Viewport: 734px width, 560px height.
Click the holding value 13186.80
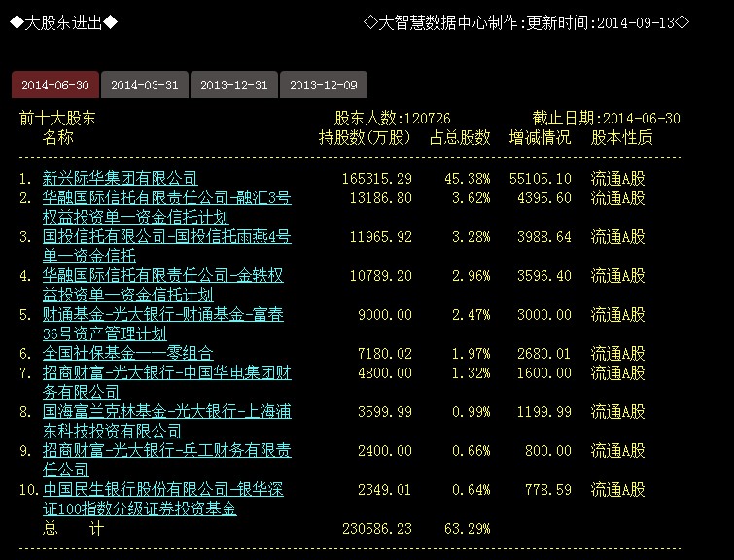point(380,198)
